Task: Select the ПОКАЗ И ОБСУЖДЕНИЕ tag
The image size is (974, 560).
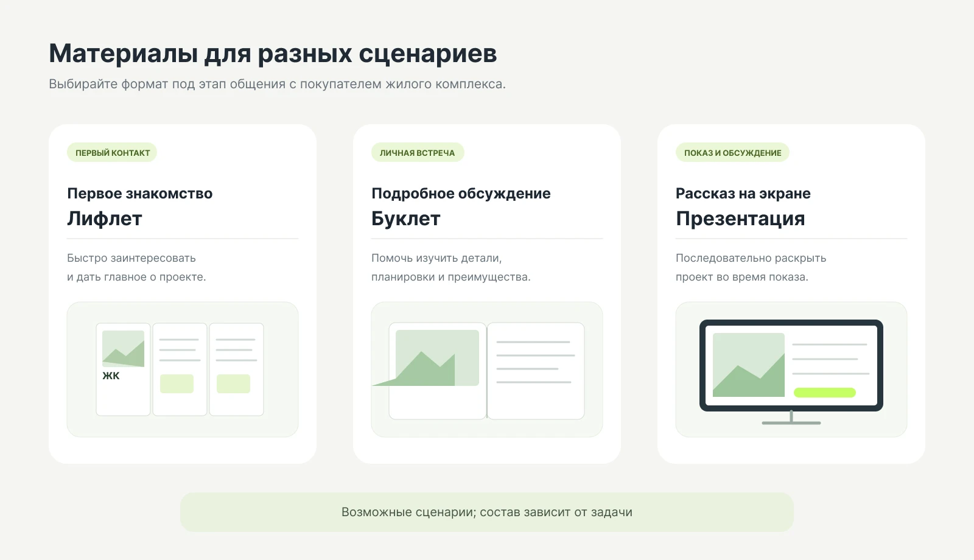Action: click(x=732, y=153)
